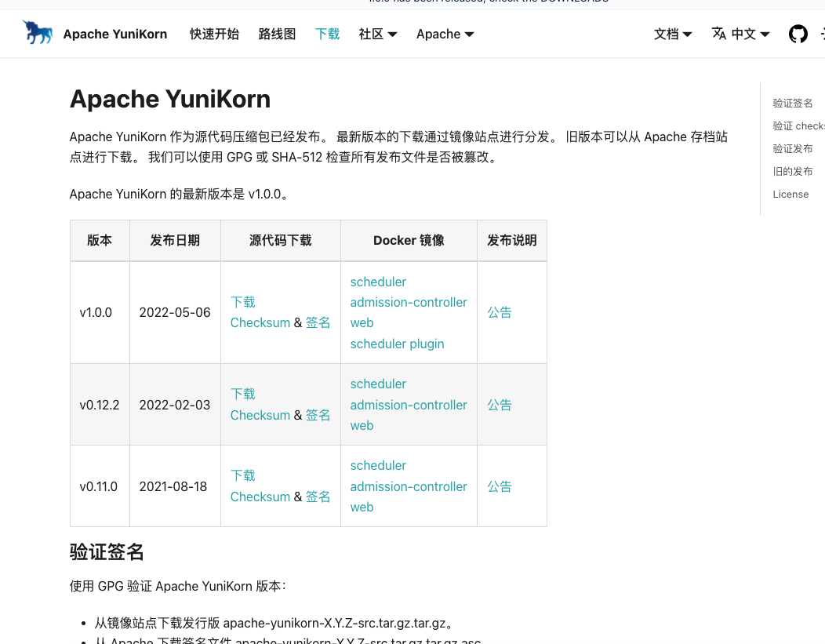The width and height of the screenshot is (825, 644).
Task: Open web Docker image for v0.12.2
Action: click(362, 426)
